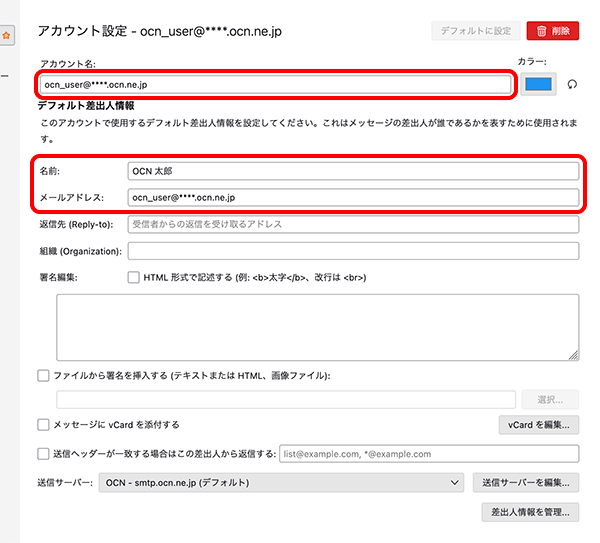Toggle ファイルから署名を挿入する checkbox
Screen dimensions: 600x543
pos(42,375)
